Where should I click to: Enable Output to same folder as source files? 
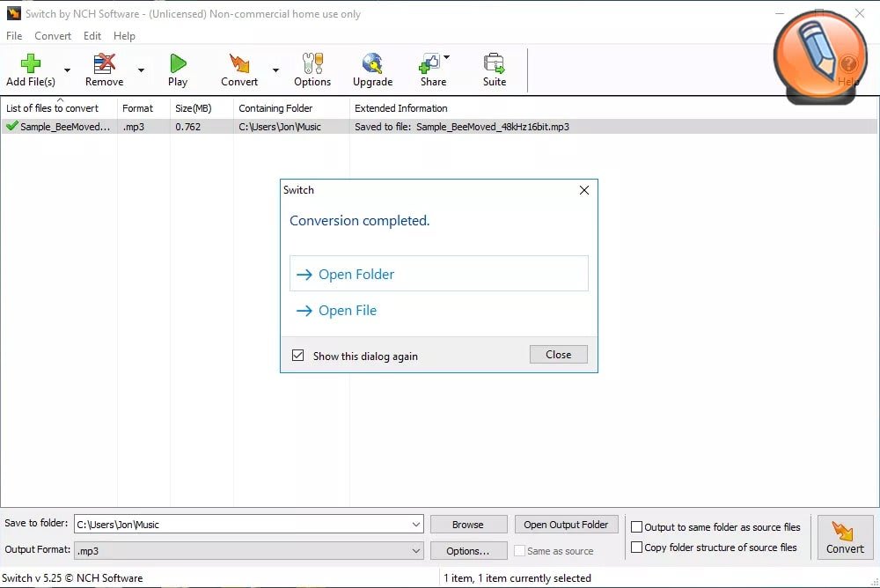(636, 526)
